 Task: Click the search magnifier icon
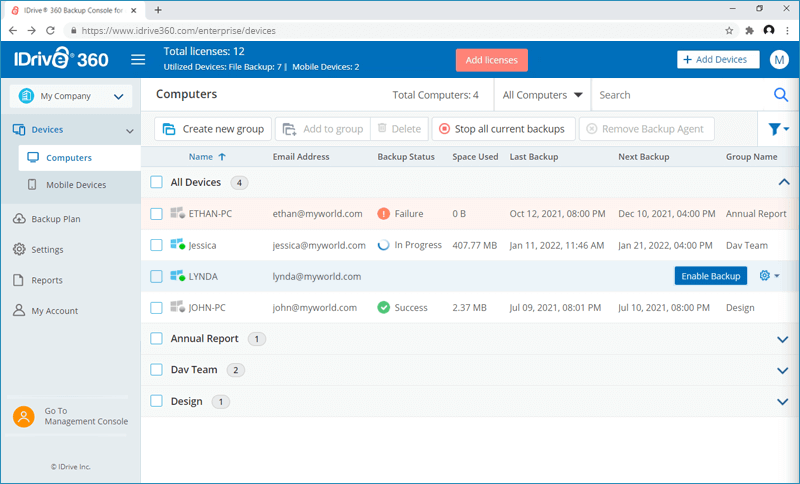coord(781,95)
